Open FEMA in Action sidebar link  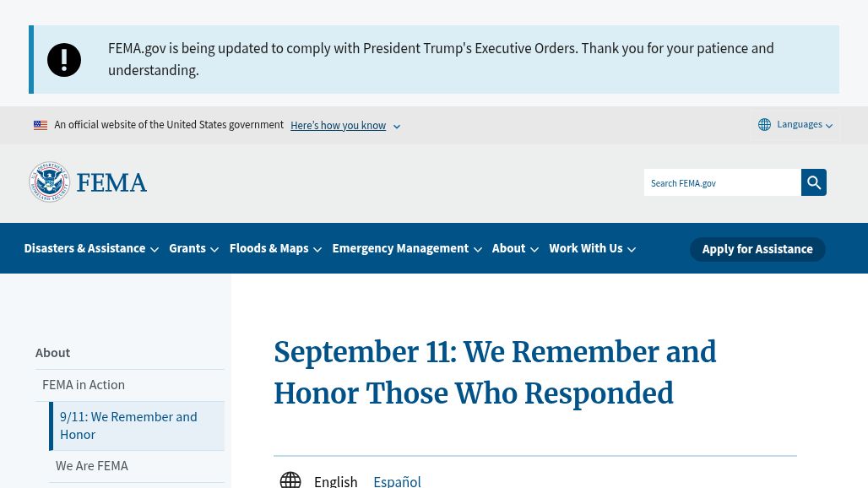[84, 384]
